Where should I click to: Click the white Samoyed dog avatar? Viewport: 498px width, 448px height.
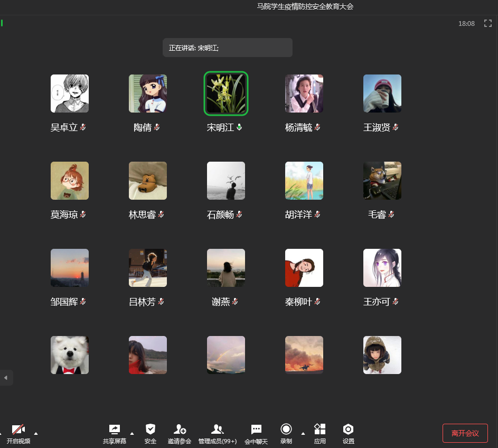(70, 355)
